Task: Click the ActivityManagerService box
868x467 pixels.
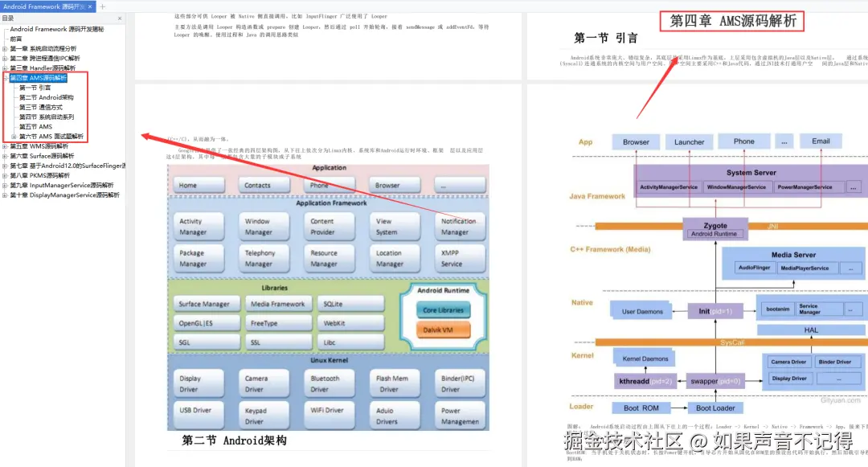Action: (669, 187)
